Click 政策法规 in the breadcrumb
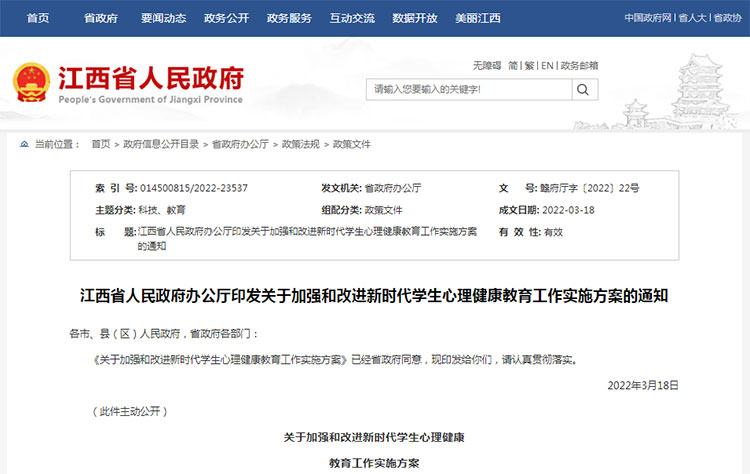This screenshot has height=474, width=750. coord(300,144)
